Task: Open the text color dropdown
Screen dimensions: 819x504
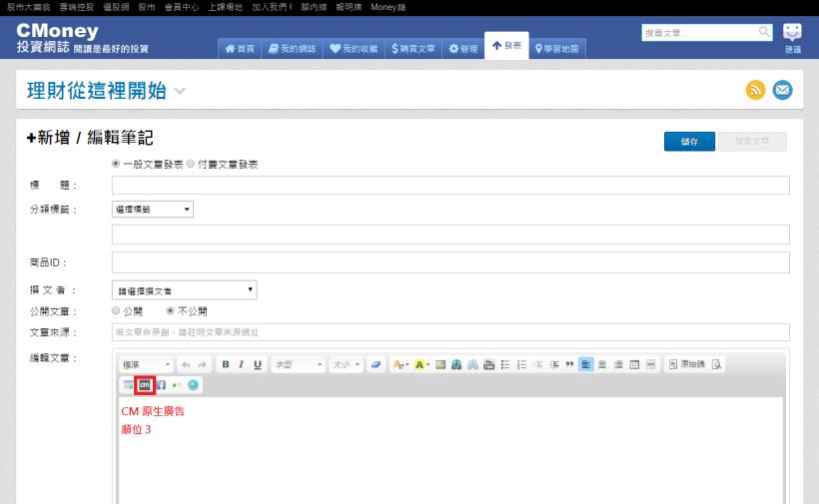Action: click(402, 364)
